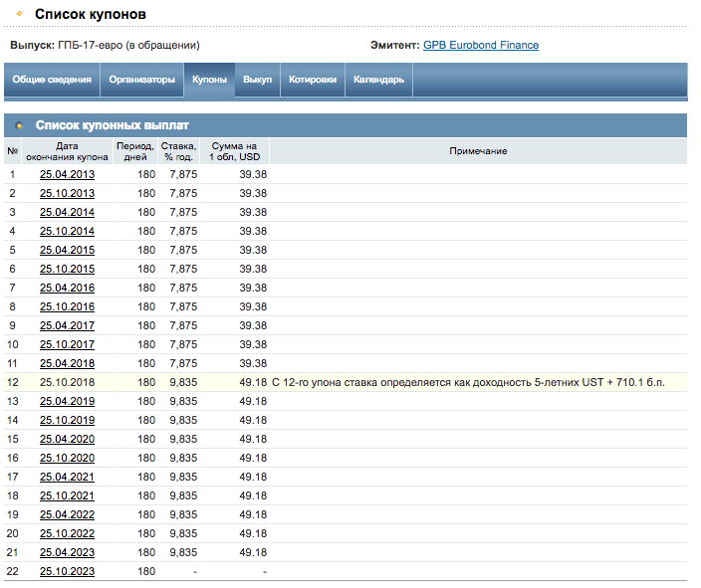The image size is (701, 588).
Task: Open the Общие сведения tab
Action: coord(52,80)
